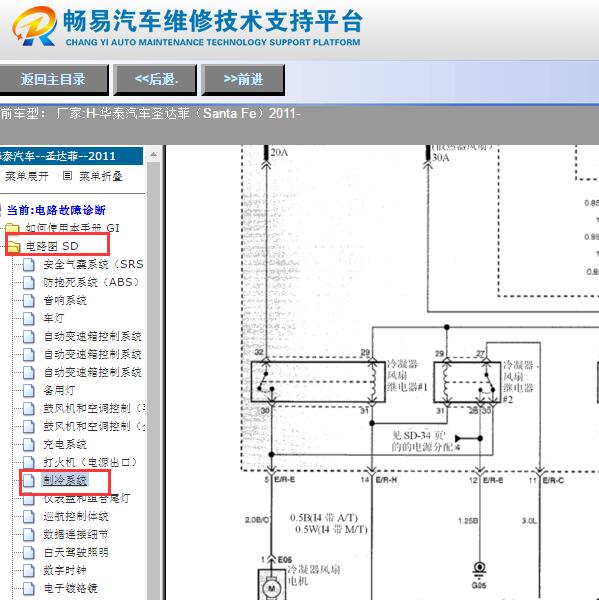
Task: Click the vehicle model text 厂家:H-华泰汽车圣达菲
Action: pos(178,114)
